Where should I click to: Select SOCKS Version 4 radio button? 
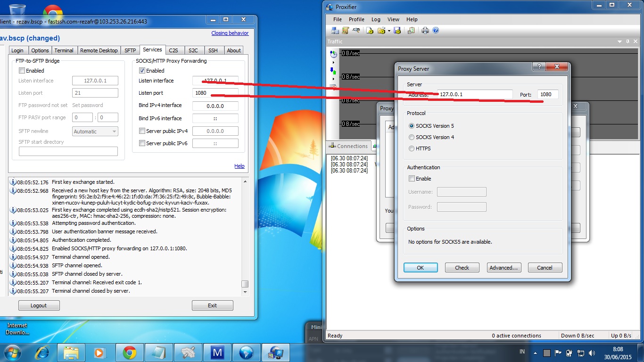412,137
